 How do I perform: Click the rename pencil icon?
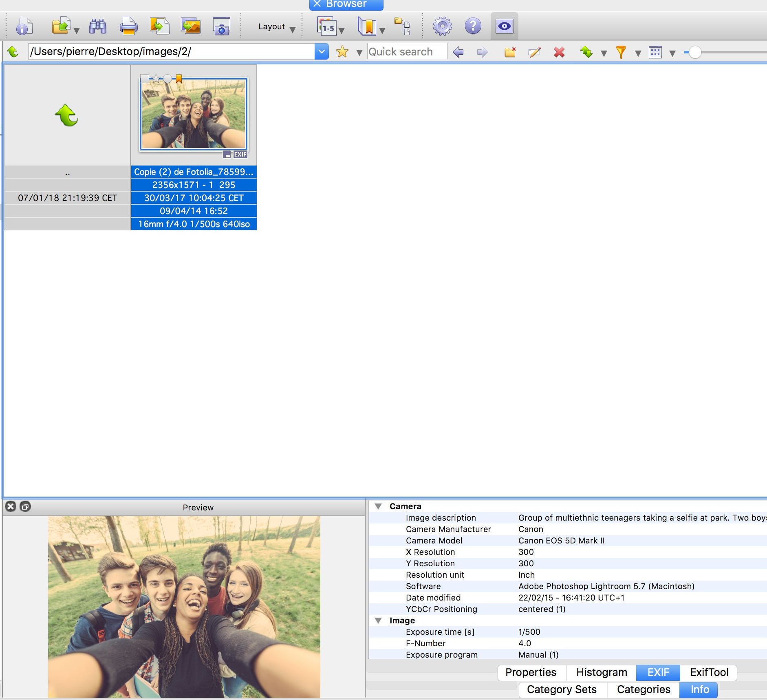(534, 52)
